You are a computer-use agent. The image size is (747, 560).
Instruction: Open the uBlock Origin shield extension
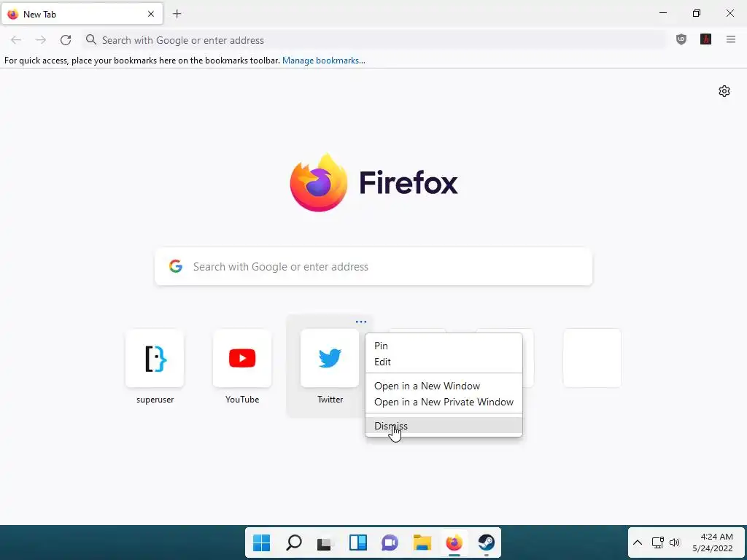tap(681, 40)
